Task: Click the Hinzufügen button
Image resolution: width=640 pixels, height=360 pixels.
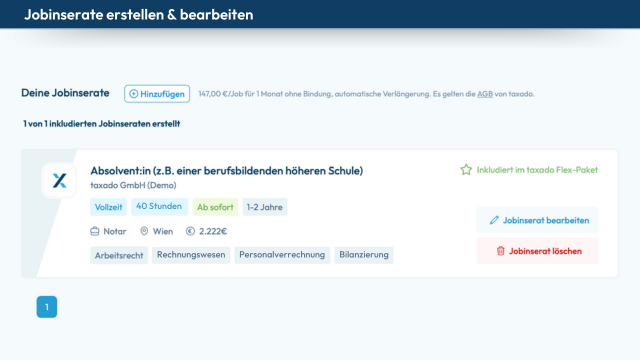Action: coord(157,94)
